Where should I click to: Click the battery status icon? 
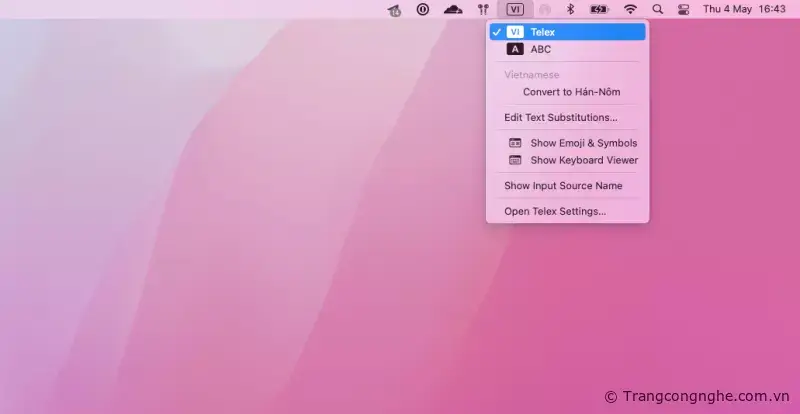pyautogui.click(x=599, y=9)
